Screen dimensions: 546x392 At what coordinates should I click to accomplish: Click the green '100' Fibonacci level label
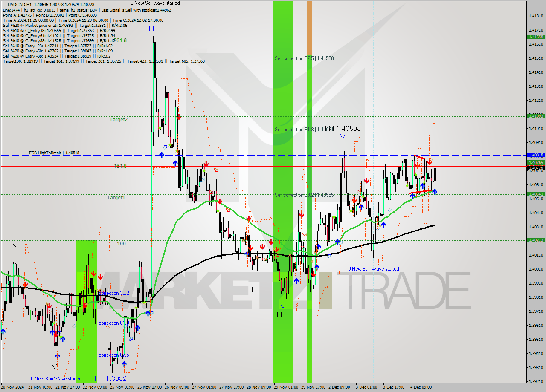[122, 244]
